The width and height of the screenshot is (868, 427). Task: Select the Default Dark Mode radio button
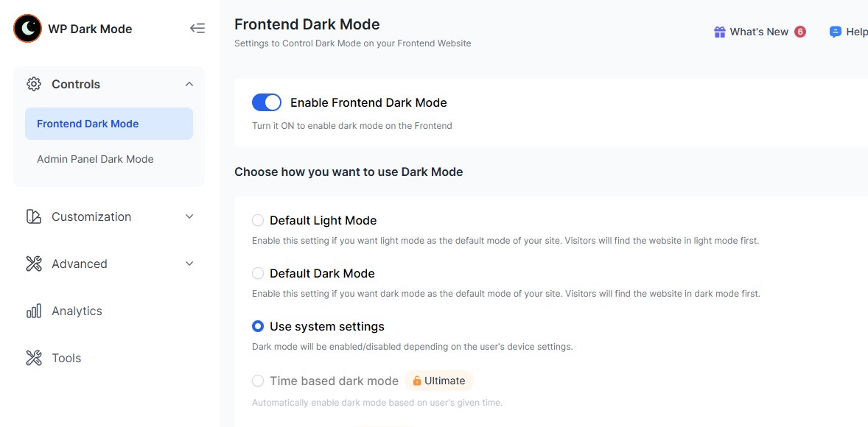click(258, 273)
